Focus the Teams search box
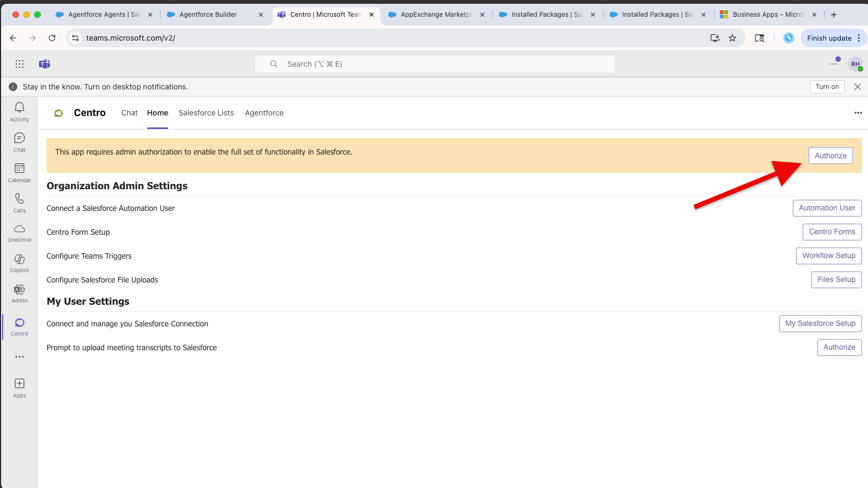This screenshot has width=868, height=488. pos(435,64)
